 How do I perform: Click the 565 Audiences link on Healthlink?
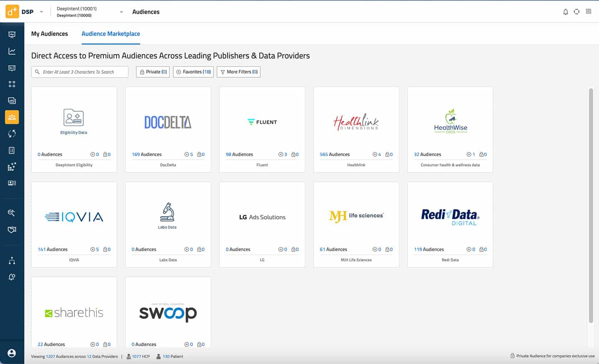(335, 154)
